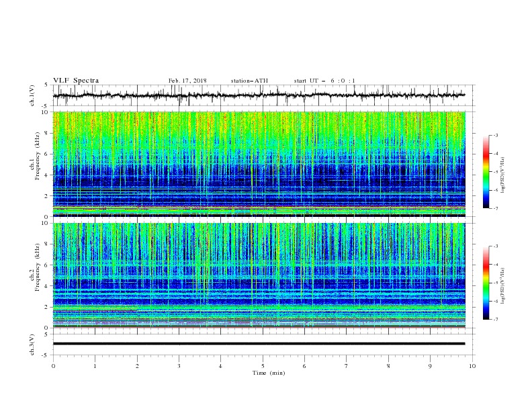The width and height of the screenshot is (532, 411).
Task: Click the "station=ATH" header label
Action: [x=249, y=81]
